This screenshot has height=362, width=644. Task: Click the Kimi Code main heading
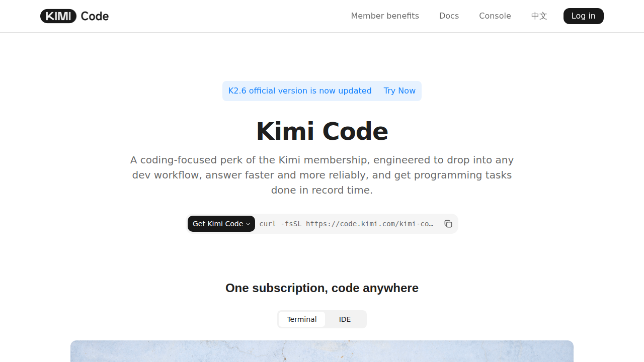click(322, 131)
